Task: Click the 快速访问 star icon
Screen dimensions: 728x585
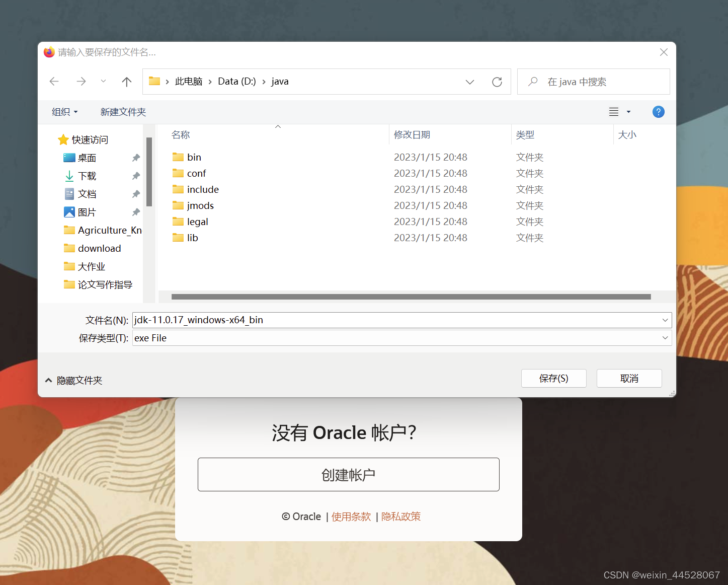Action: pos(63,139)
